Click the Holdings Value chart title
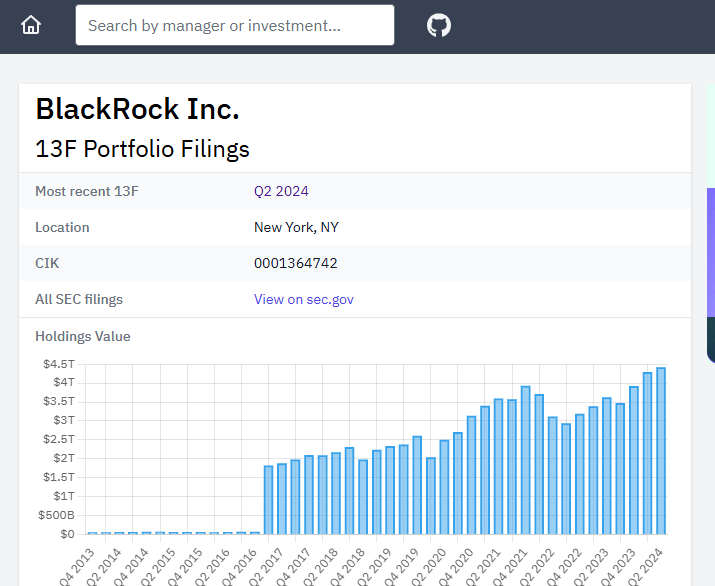 83,336
